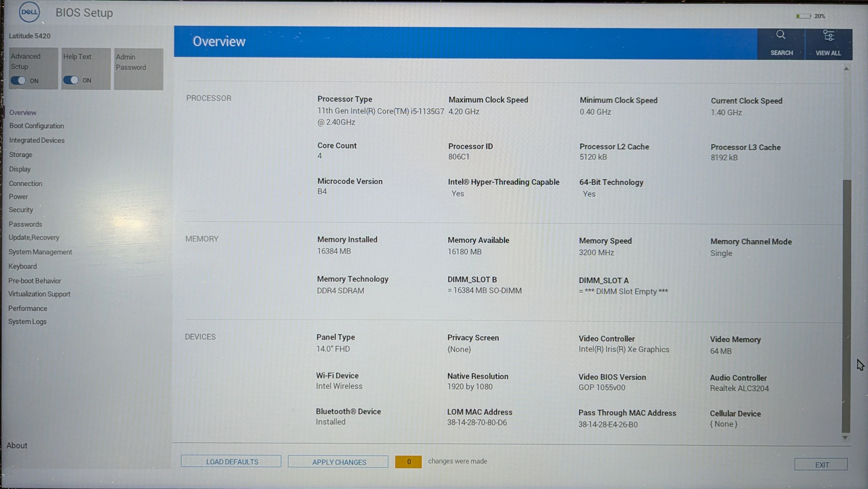The width and height of the screenshot is (868, 489).
Task: Click Microcode Version value B4
Action: 322,191
